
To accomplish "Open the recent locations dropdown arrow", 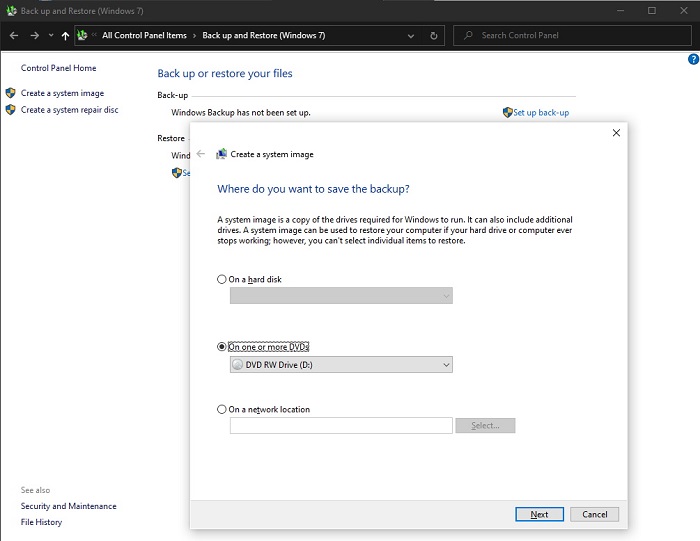I will (51, 36).
